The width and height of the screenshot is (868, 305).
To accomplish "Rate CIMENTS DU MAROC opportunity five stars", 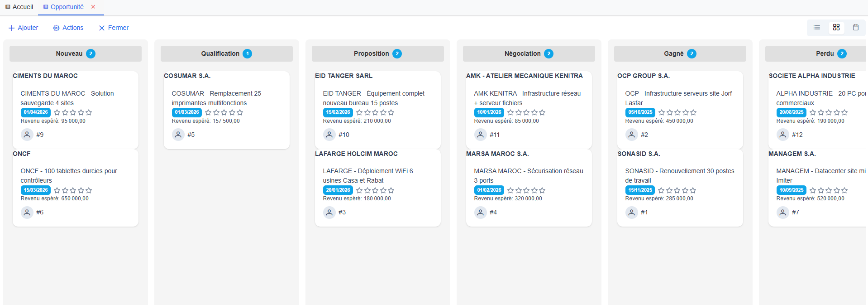I will [89, 112].
